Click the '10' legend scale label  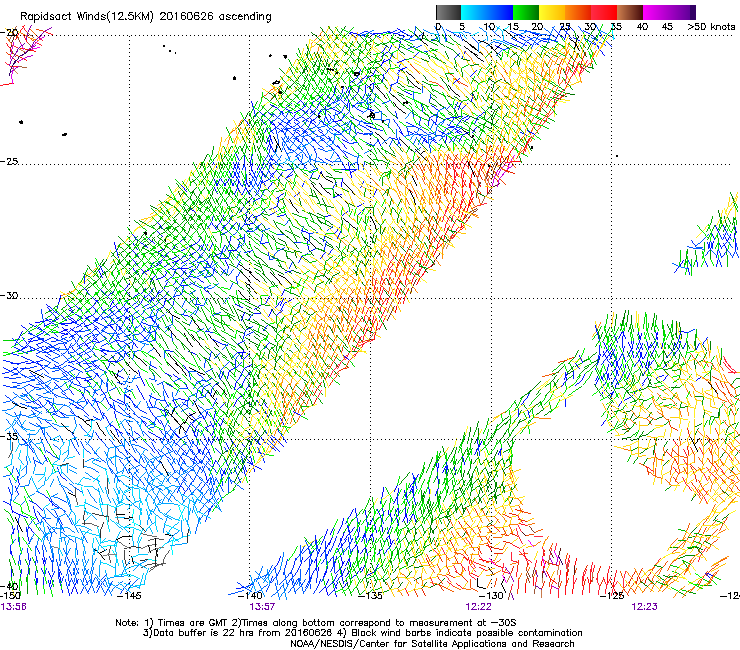[489, 27]
